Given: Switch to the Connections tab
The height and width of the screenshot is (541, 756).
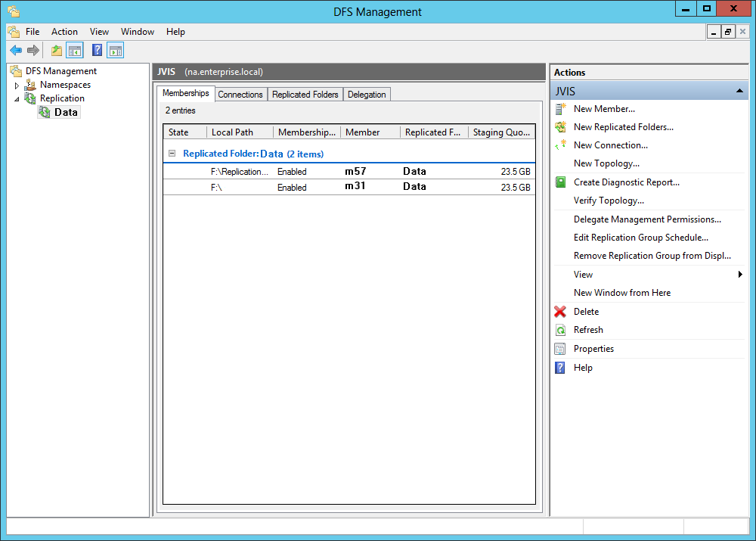Looking at the screenshot, I should click(x=240, y=94).
